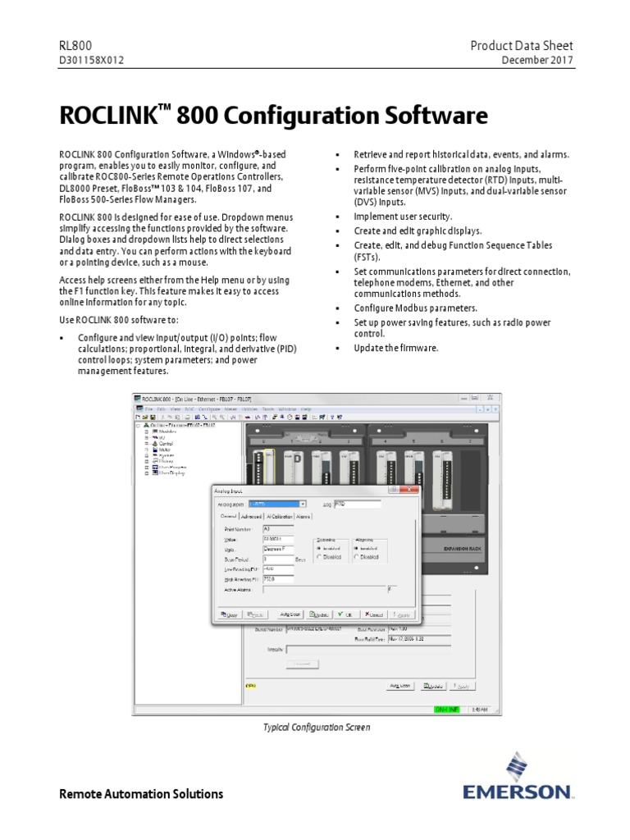This screenshot has height=840, width=630.
Task: Open the Analog Inputs dropdown list
Action: [x=303, y=504]
